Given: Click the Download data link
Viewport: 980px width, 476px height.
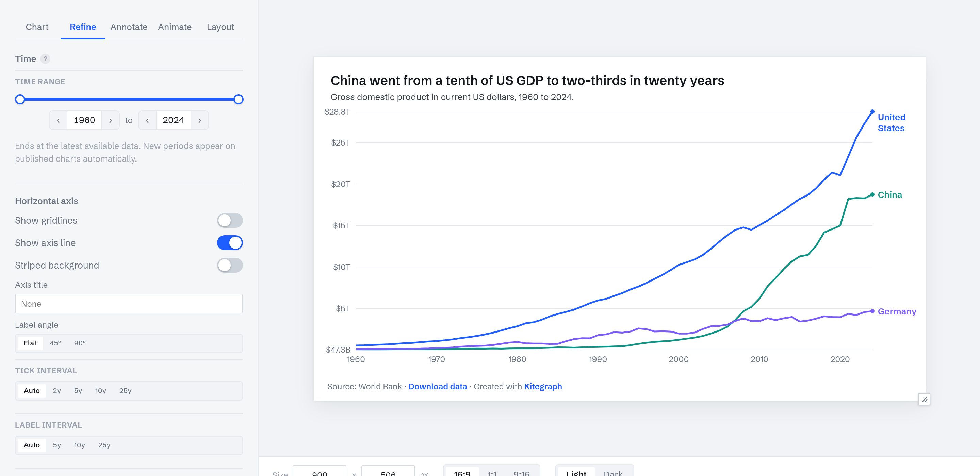Looking at the screenshot, I should tap(438, 386).
